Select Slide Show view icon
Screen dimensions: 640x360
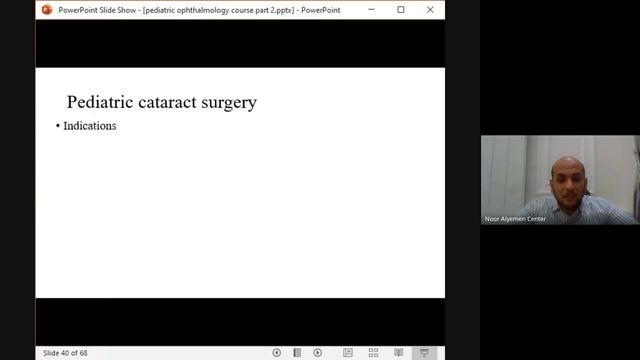point(424,353)
